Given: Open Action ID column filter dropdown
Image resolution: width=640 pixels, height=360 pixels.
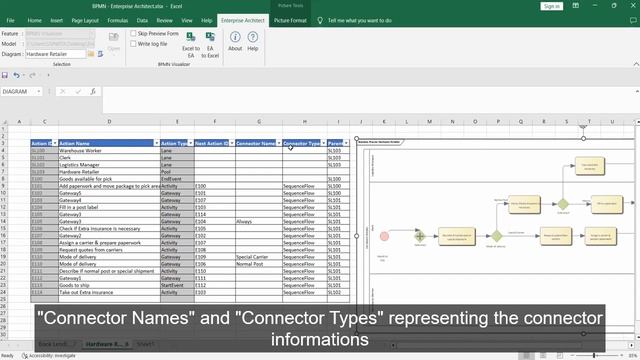Looking at the screenshot, I should click(x=55, y=143).
